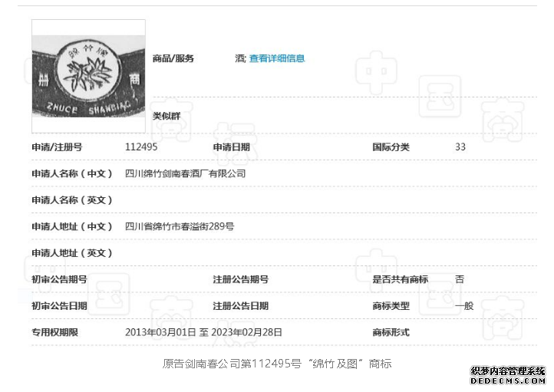Select applicant name 四川绵竹剑南春酒厂有限公司
The width and height of the screenshot is (554, 392).
click(x=185, y=173)
